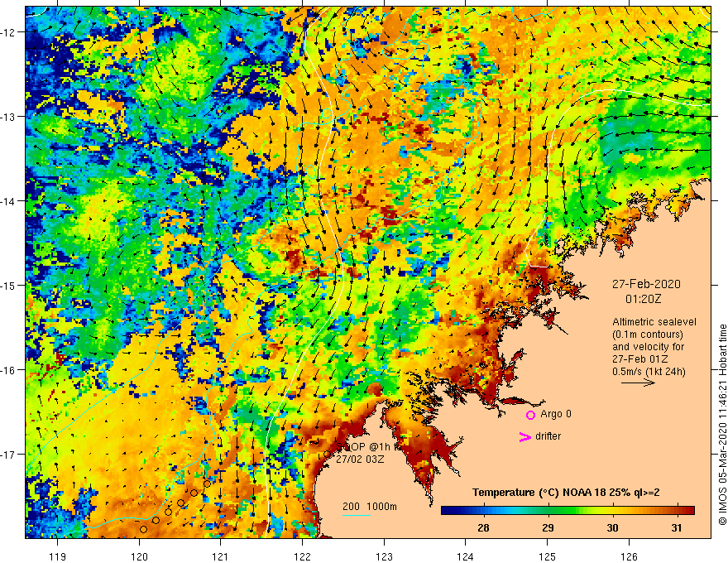The image size is (728, 563).
Task: Click the '200 1000m' depth legend text
Action: click(370, 507)
